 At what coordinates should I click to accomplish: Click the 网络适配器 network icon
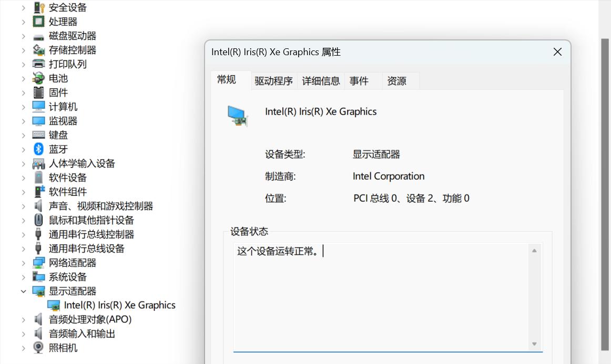tap(38, 263)
